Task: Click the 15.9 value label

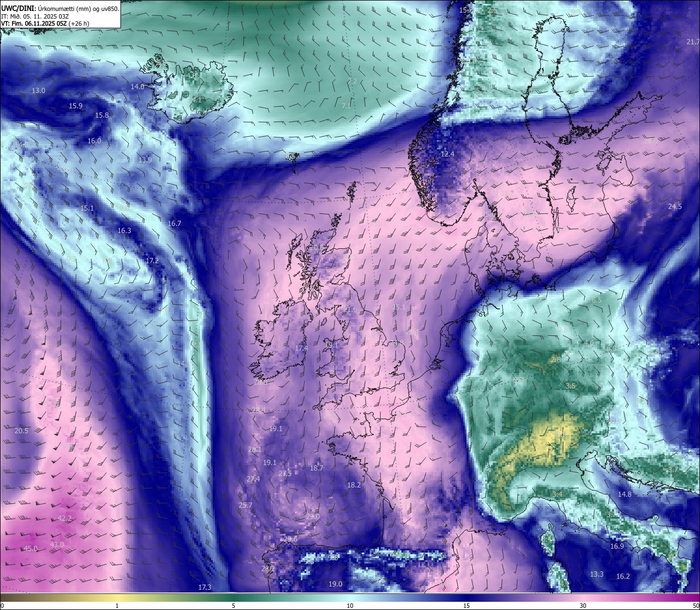Action: click(x=75, y=106)
